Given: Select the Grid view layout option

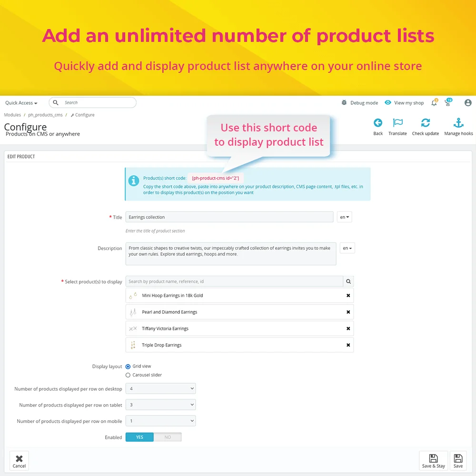Looking at the screenshot, I should click(128, 367).
